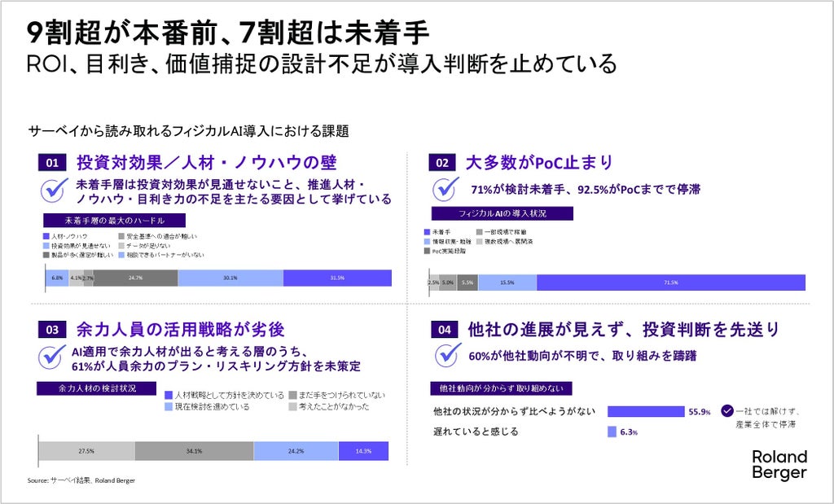Click the checkmark icon beside 71%が検討未着手
This screenshot has width=834, height=504.
point(446,188)
